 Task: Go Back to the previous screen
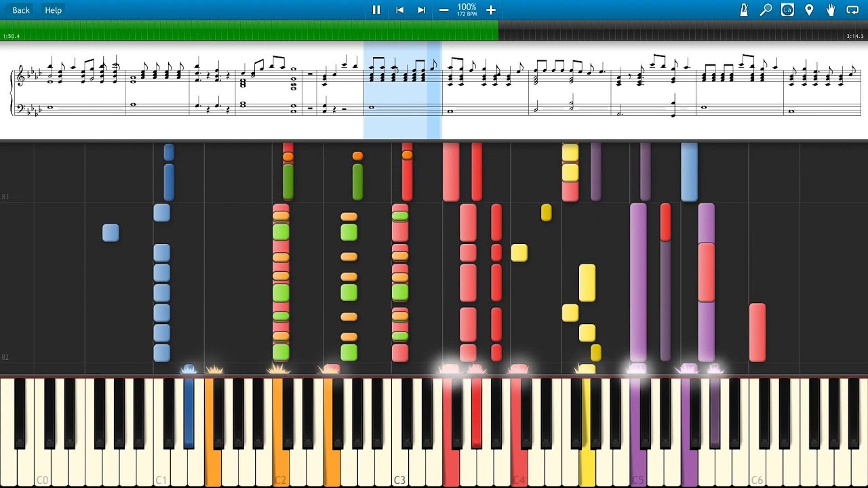(x=17, y=9)
